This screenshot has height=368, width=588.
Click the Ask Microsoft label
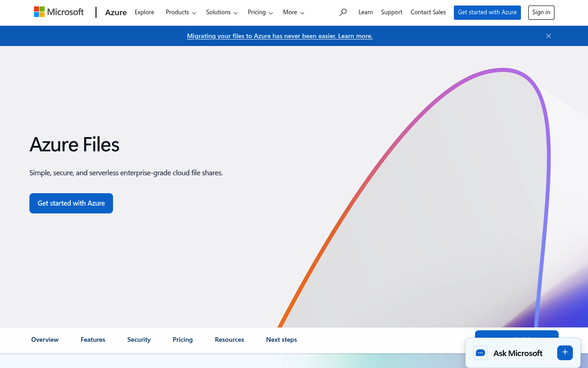coord(518,353)
